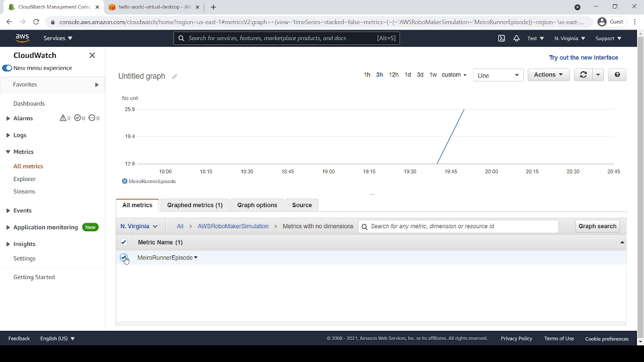644x362 pixels.
Task: Open the Line chart type dropdown
Action: pos(498,75)
